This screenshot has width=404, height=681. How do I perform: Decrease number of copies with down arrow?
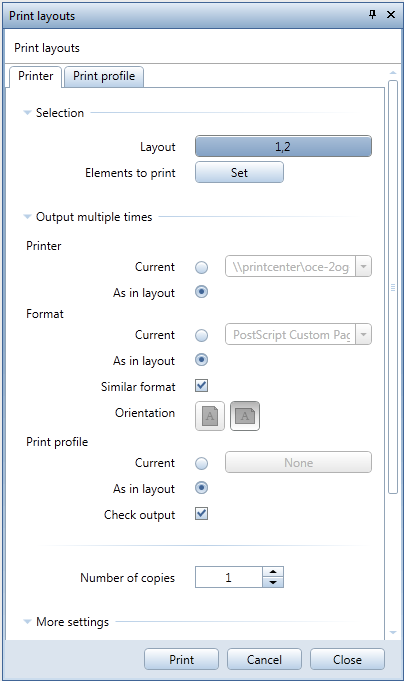coord(273,582)
